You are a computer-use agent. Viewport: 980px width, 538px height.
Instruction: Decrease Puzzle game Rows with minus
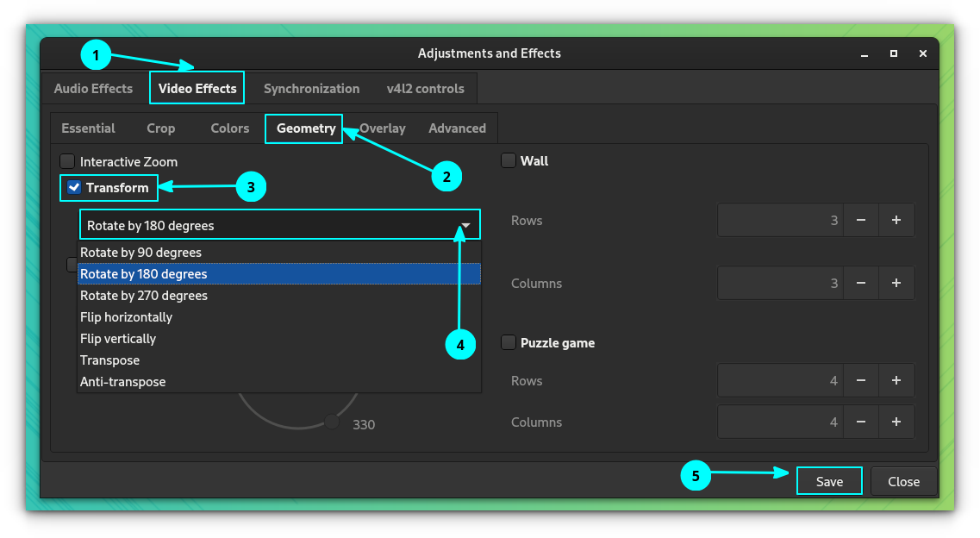coord(861,380)
